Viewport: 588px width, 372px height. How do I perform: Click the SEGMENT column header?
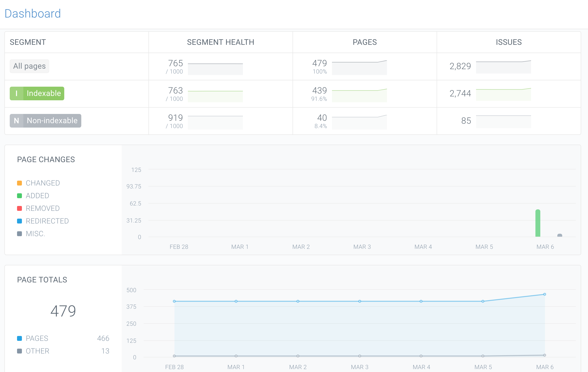click(28, 42)
